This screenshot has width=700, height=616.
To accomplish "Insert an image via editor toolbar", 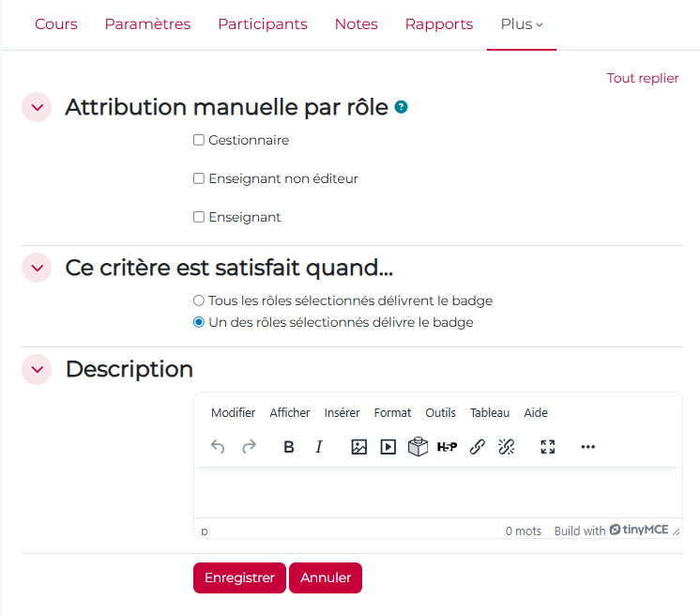I will click(x=358, y=447).
